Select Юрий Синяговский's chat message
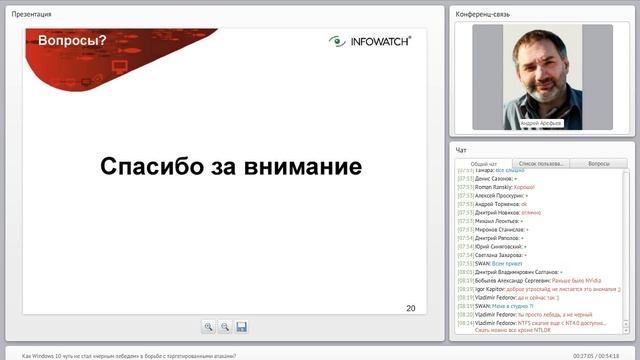The image size is (640, 360). pos(492,247)
